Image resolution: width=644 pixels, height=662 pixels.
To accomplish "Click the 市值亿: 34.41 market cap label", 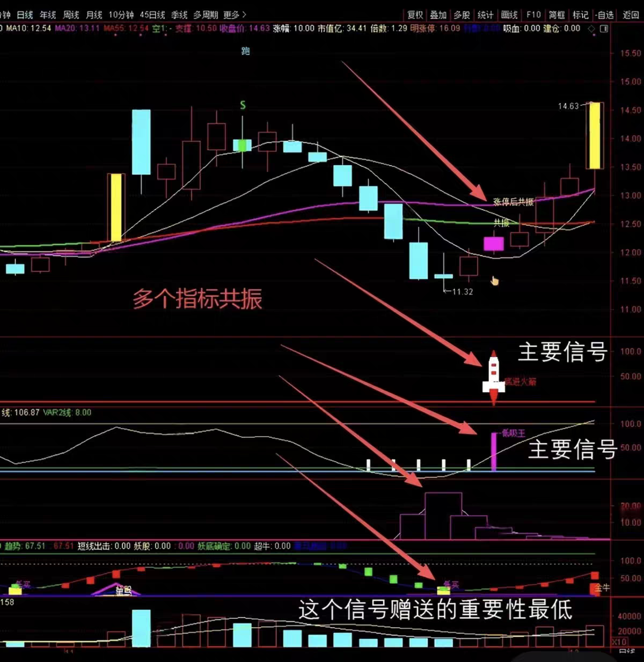I will 342,28.
